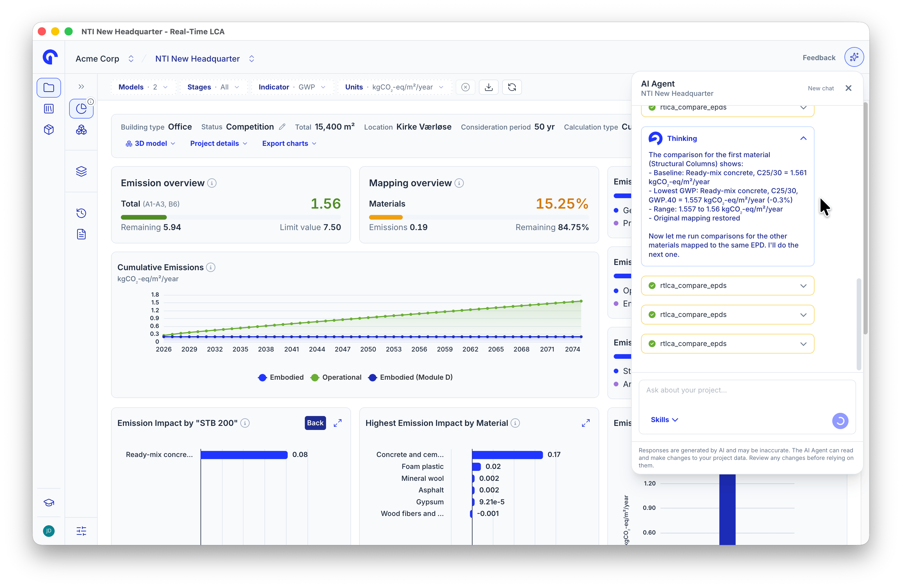Open the layers stack sidebar icon

coord(81,171)
